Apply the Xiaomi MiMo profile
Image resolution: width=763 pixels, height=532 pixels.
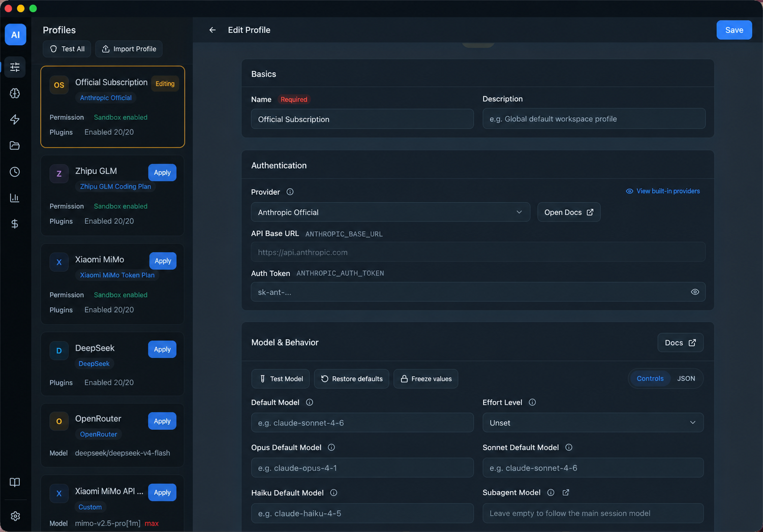coord(163,261)
